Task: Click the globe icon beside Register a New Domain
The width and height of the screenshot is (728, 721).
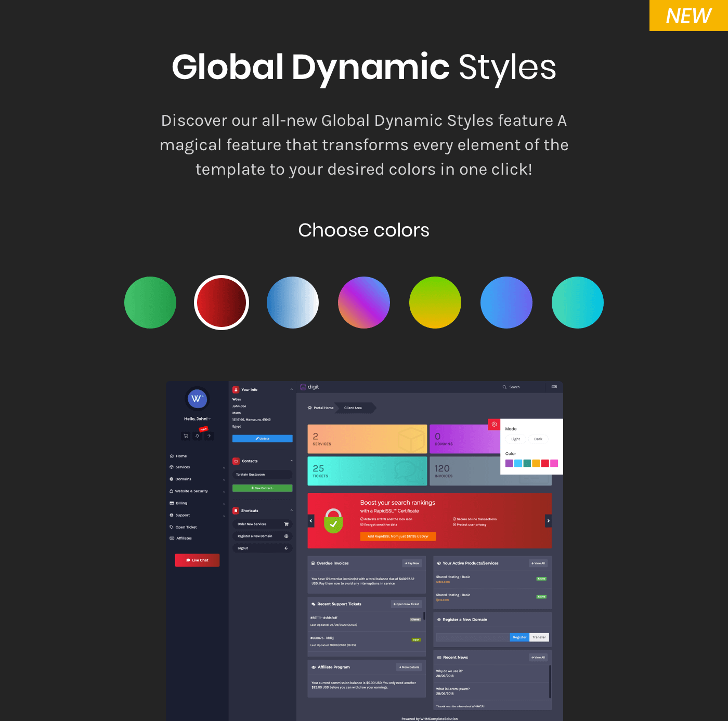Action: point(286,536)
